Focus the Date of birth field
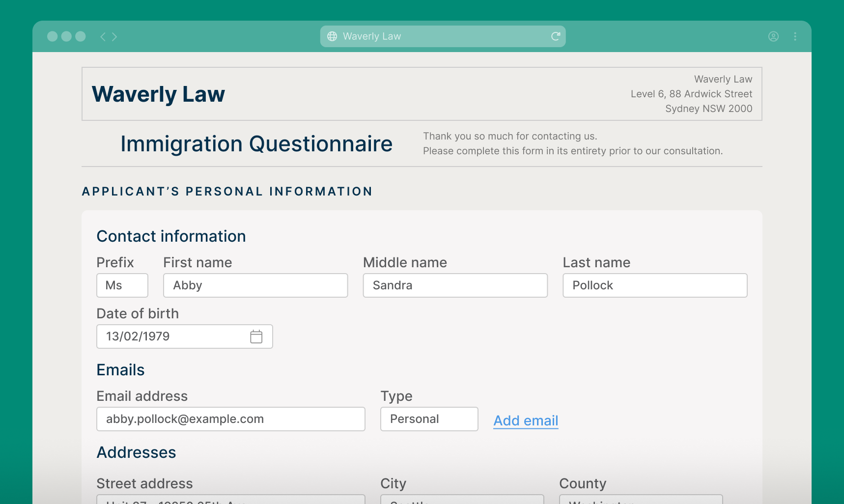 (184, 336)
